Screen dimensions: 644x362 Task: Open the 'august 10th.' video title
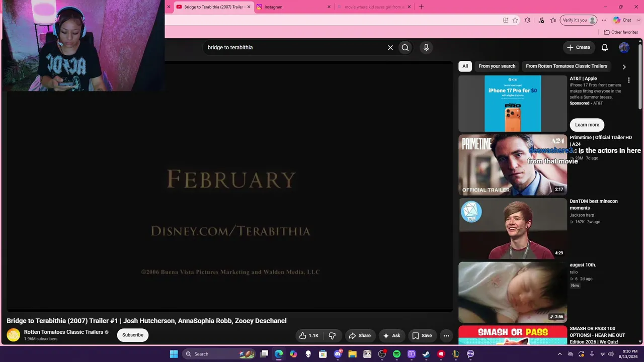[583, 265]
